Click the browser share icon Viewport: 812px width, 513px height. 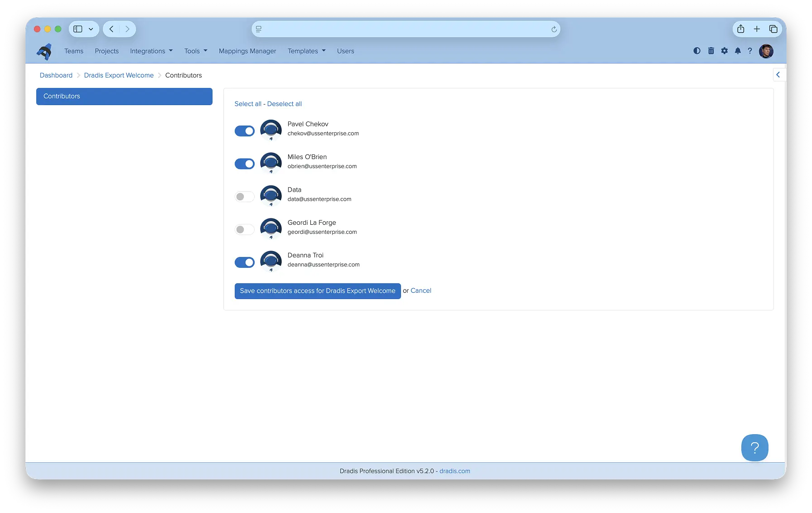pyautogui.click(x=741, y=29)
